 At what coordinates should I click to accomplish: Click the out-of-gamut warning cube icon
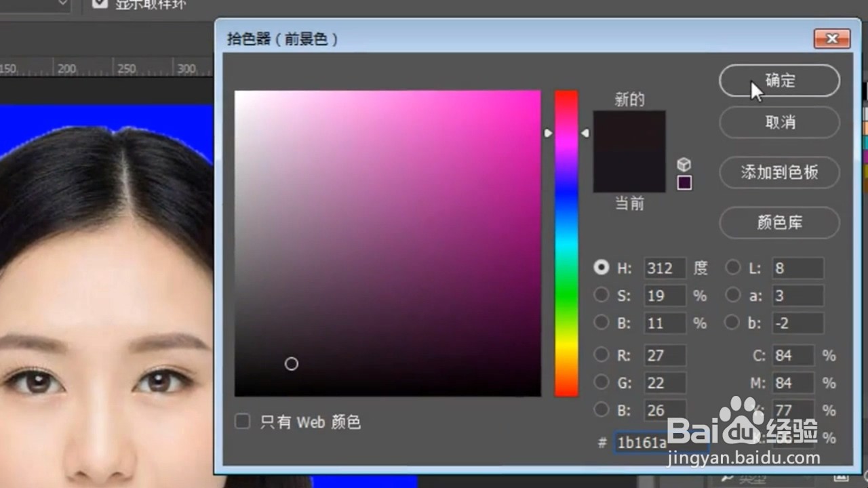pos(684,164)
